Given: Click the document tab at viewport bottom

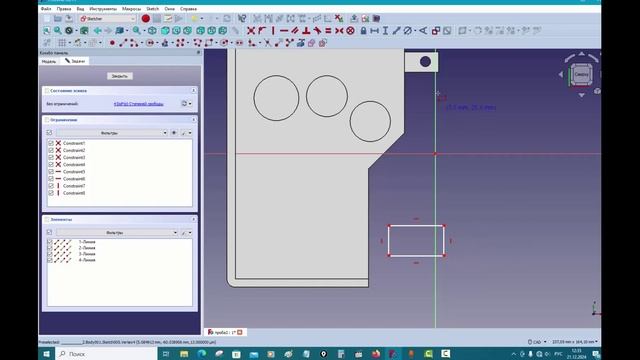Looking at the screenshot, I should (225, 332).
